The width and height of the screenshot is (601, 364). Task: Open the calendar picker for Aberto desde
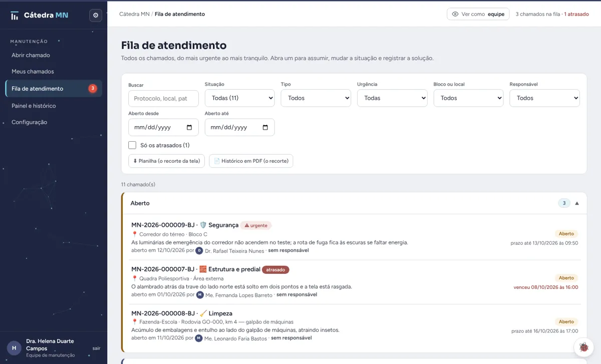pos(189,127)
